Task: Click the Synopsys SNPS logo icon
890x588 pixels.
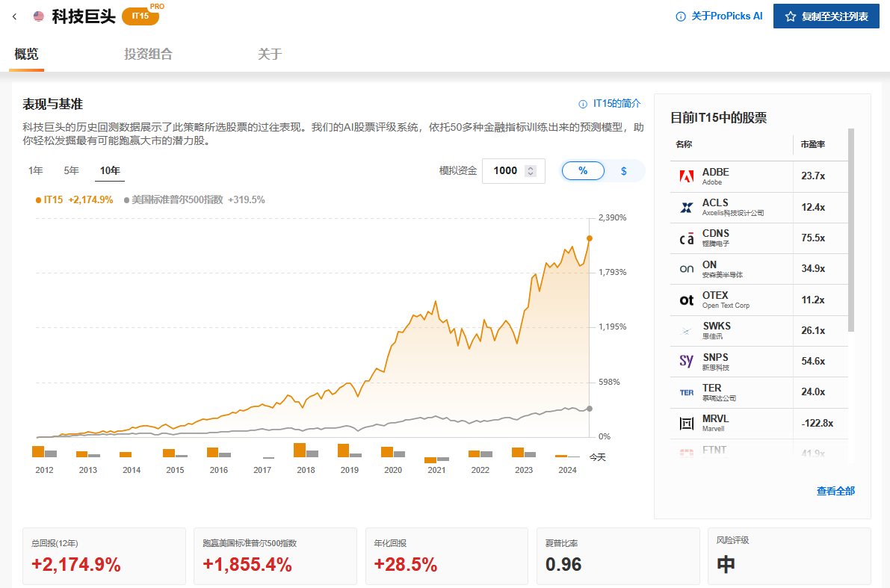Action: point(686,361)
